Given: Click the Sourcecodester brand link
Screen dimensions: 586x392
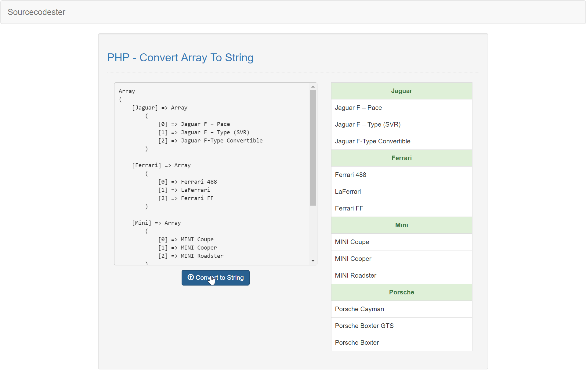Looking at the screenshot, I should tap(36, 12).
